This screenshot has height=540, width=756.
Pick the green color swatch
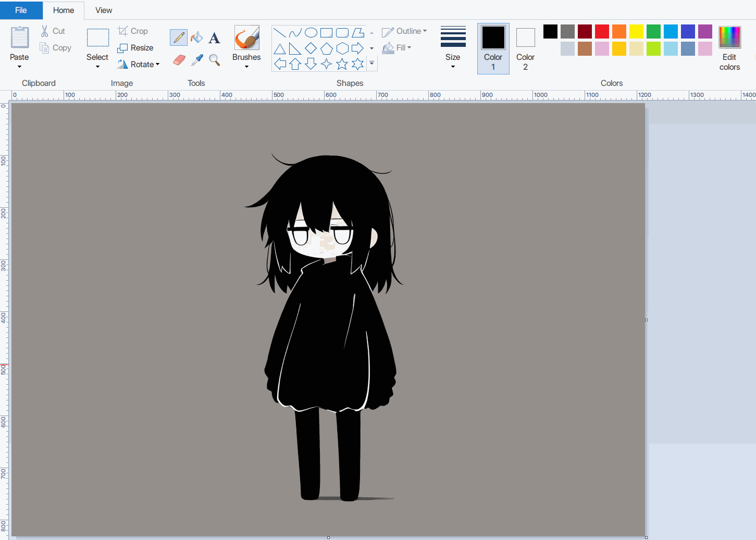[x=653, y=31]
